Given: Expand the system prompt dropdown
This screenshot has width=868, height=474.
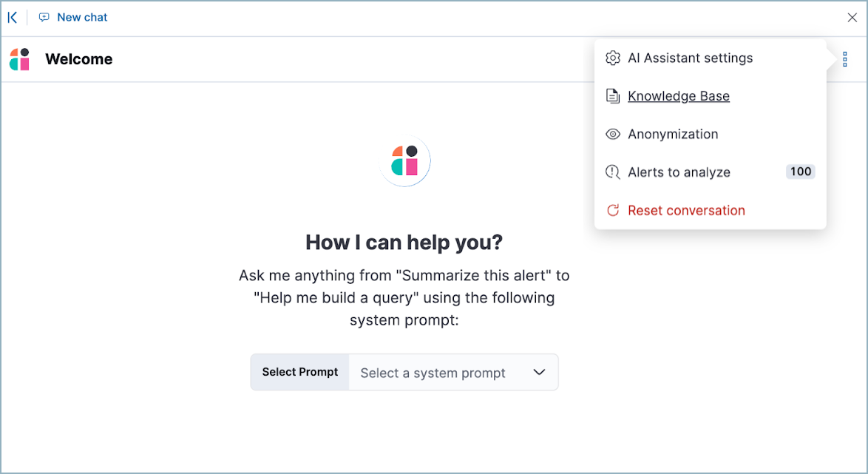Looking at the screenshot, I should tap(539, 372).
